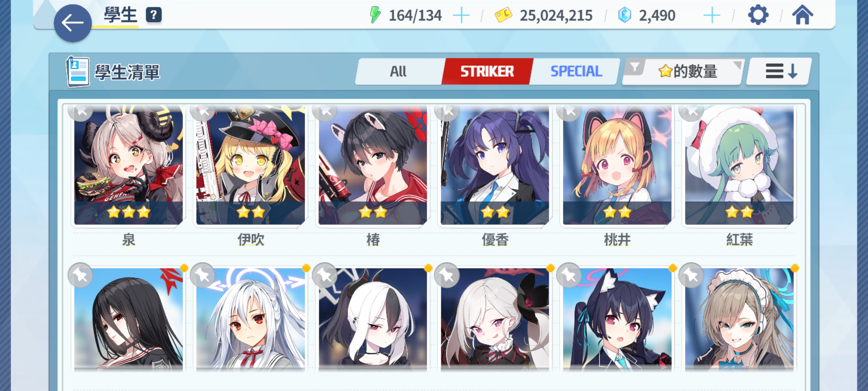This screenshot has width=868, height=391.
Task: Open the question mark help icon
Action: [x=153, y=15]
